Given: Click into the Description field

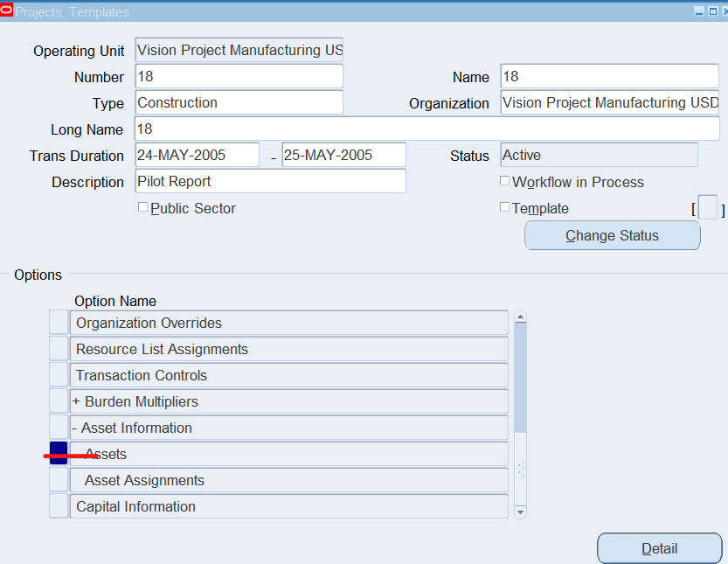Looking at the screenshot, I should tap(271, 181).
